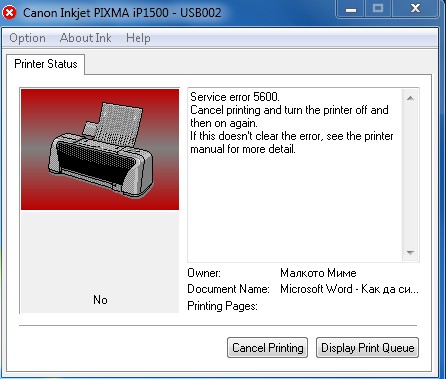The width and height of the screenshot is (446, 379).
Task: Maximize the Canon status monitor window
Action: 378,9
